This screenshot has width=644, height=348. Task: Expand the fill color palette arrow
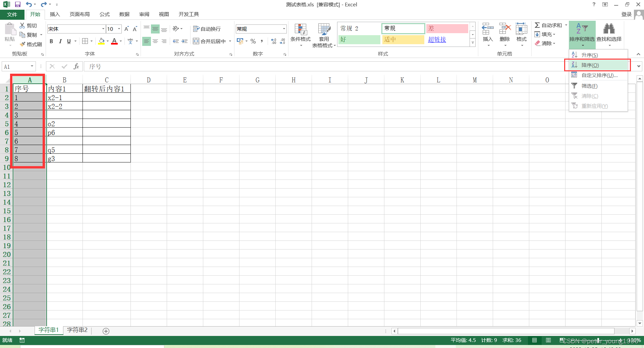(x=108, y=41)
